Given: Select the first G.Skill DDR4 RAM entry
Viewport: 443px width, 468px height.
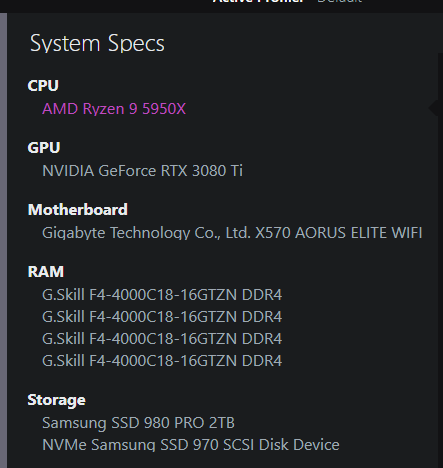Looking at the screenshot, I should [x=162, y=295].
